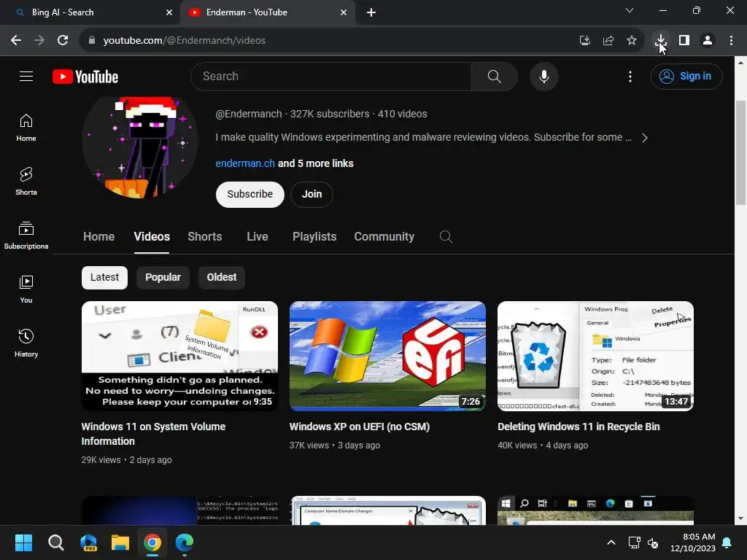This screenshot has height=560, width=747.
Task: Launch Microsoft Edge from the taskbar
Action: coord(185,542)
